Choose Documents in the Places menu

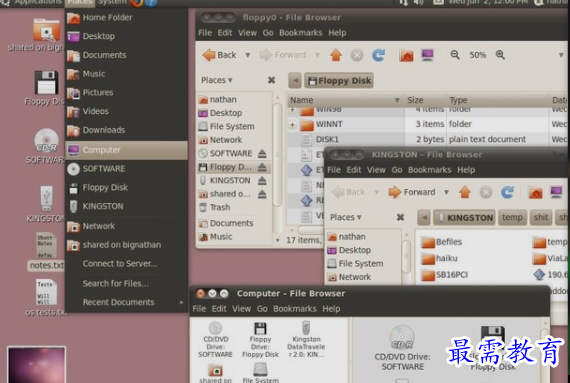click(x=126, y=55)
